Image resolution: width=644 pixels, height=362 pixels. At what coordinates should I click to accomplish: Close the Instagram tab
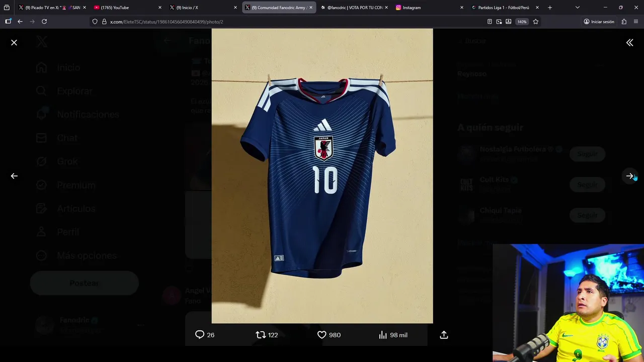coord(462,8)
